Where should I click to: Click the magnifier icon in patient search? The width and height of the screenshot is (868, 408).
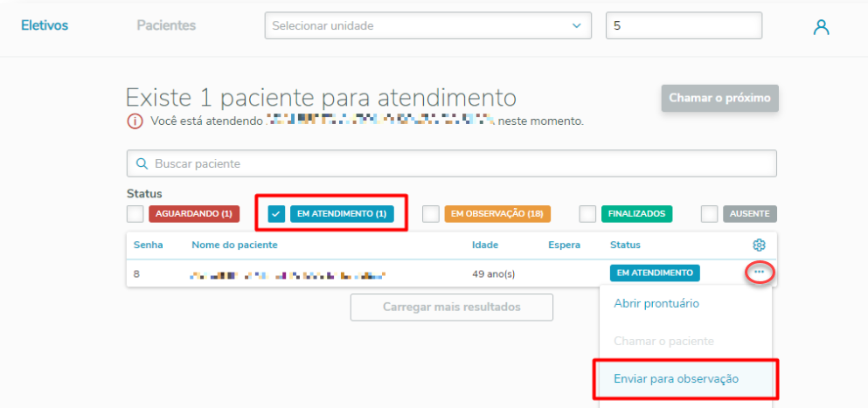[x=142, y=164]
